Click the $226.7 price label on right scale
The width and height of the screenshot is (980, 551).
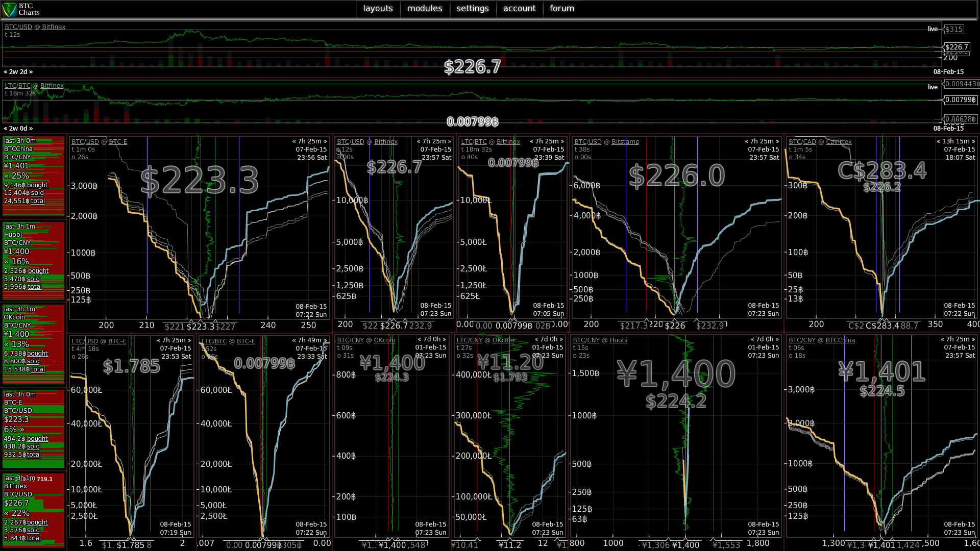(957, 47)
